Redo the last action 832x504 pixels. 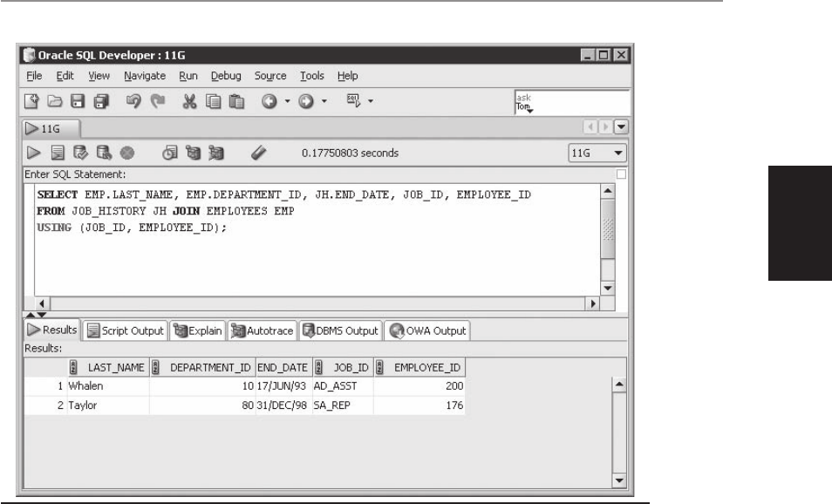pos(158,101)
